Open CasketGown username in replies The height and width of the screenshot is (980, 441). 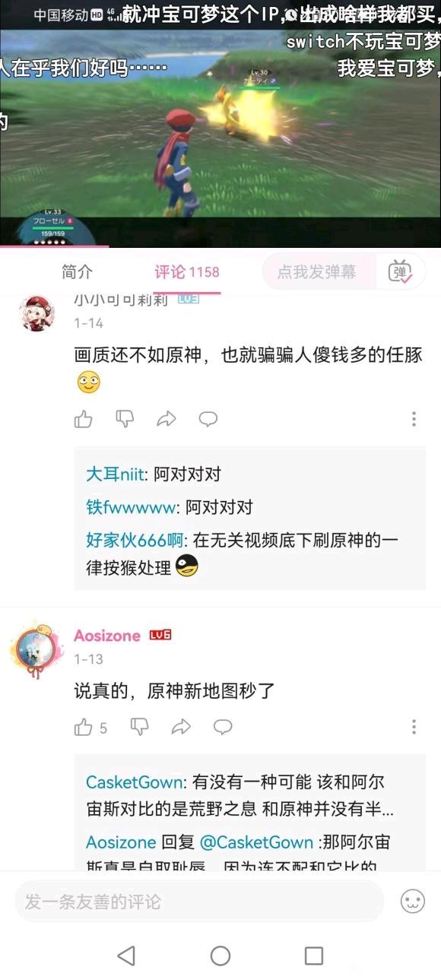135,782
